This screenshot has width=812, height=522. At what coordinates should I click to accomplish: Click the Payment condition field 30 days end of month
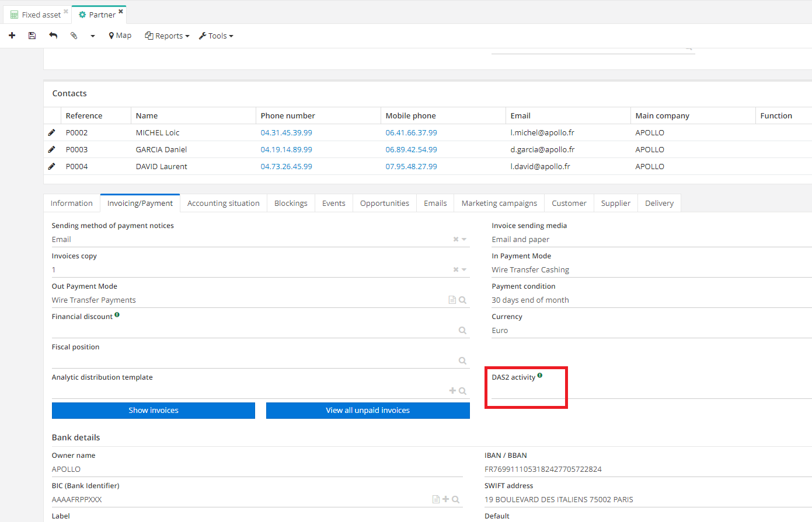pyautogui.click(x=651, y=300)
